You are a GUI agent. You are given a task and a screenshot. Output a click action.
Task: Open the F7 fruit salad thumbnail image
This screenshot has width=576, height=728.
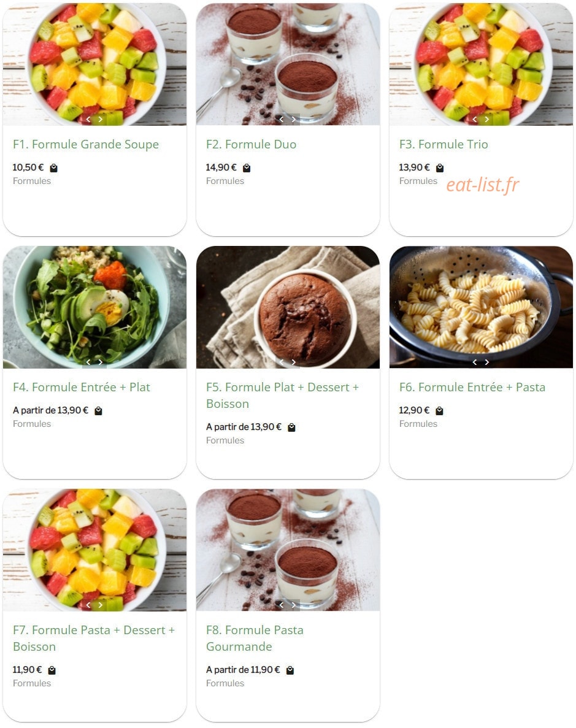tap(94, 550)
